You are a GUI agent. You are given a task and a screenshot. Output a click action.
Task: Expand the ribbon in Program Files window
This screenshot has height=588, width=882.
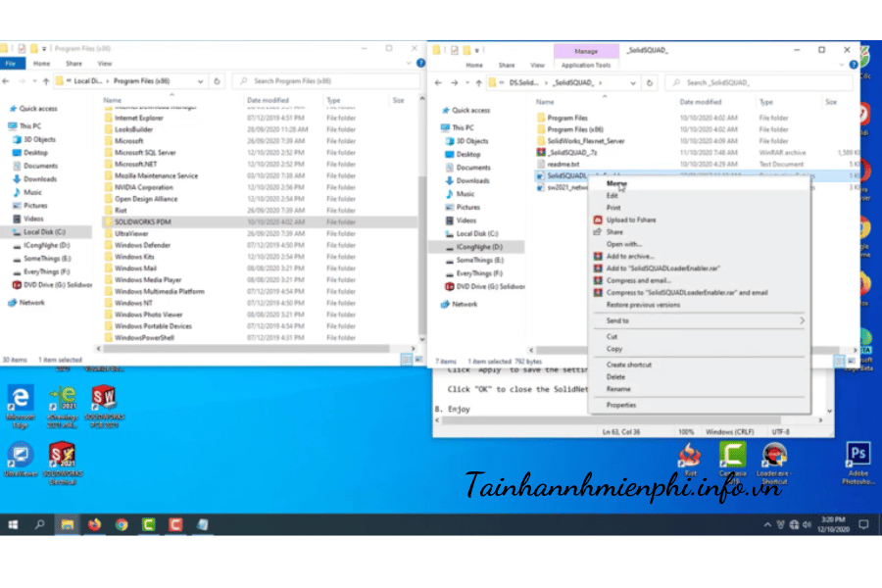pyautogui.click(x=409, y=64)
